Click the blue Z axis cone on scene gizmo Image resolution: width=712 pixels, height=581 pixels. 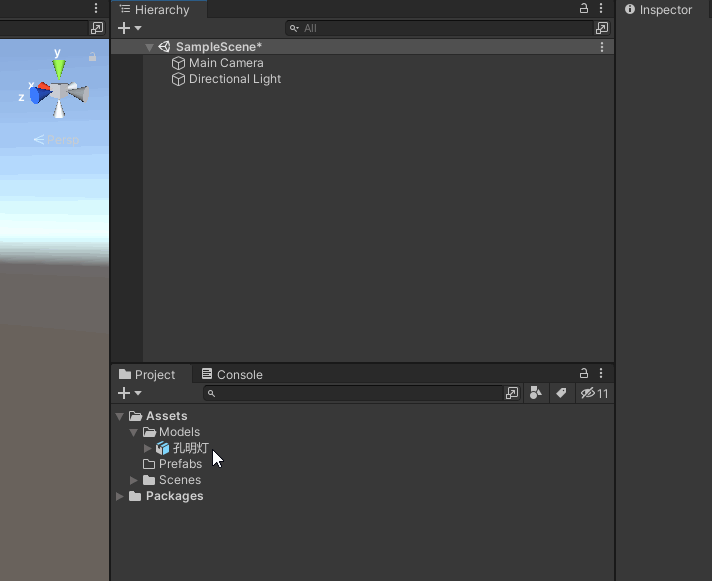(x=39, y=95)
